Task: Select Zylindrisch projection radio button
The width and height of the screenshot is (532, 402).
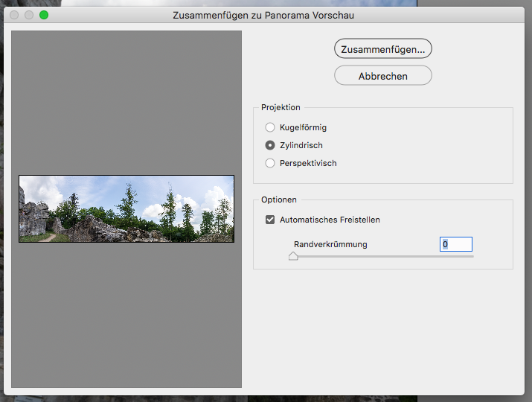Action: (270, 145)
